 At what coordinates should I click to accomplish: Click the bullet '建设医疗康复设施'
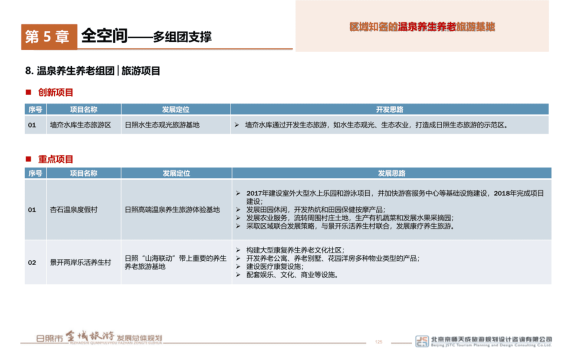[274, 267]
